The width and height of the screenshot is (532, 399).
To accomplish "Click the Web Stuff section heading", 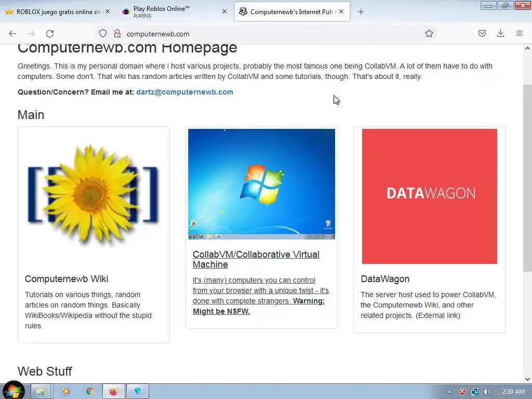I will (45, 371).
